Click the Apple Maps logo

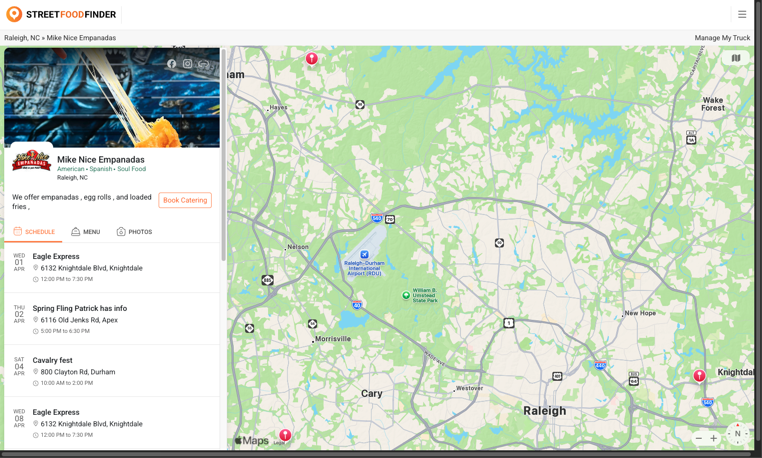point(252,440)
